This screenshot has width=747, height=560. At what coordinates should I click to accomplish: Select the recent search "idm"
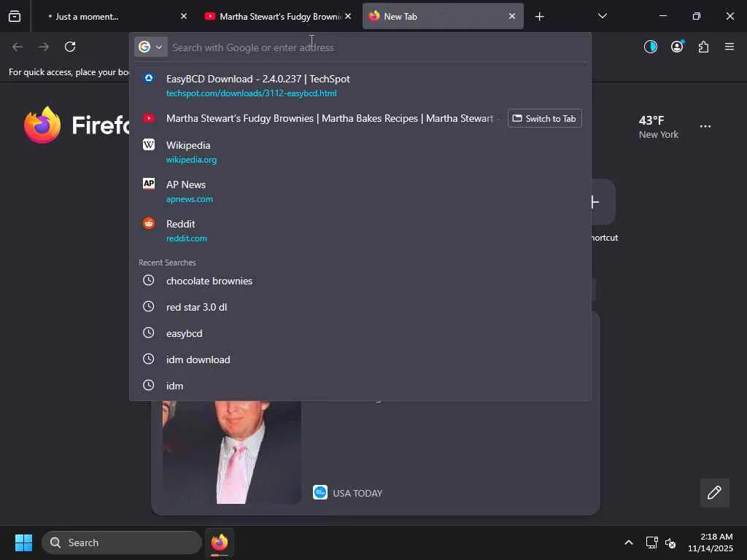point(360,386)
